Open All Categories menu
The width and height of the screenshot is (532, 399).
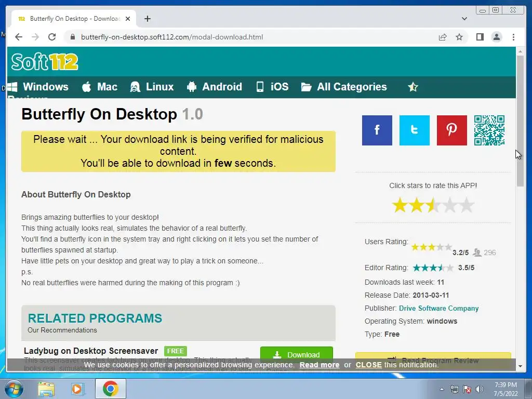(x=344, y=87)
